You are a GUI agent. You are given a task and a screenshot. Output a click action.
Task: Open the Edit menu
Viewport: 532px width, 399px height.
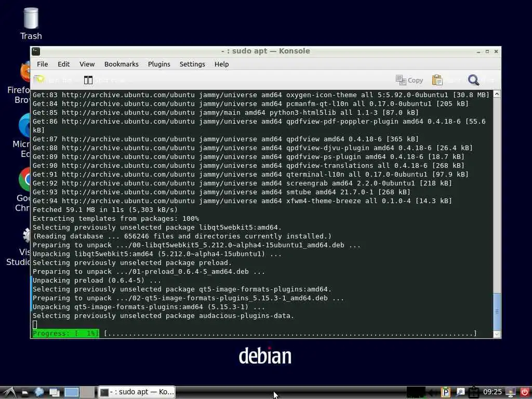pyautogui.click(x=63, y=64)
